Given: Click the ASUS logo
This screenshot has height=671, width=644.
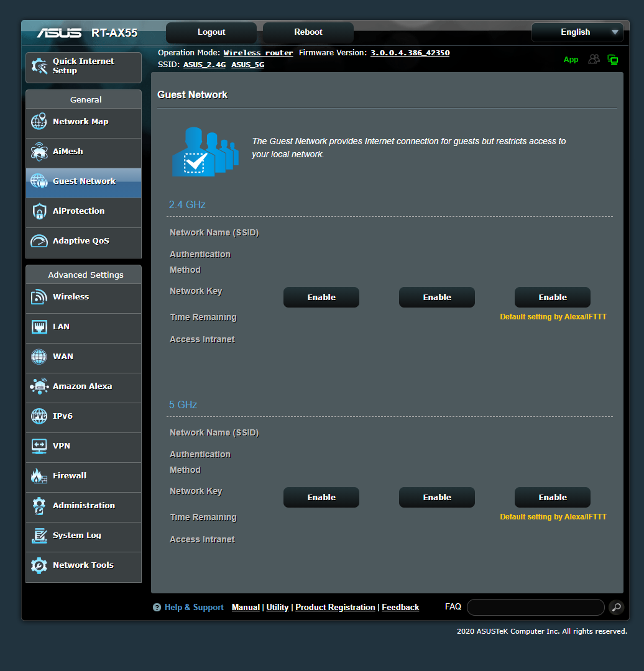Looking at the screenshot, I should 59,32.
